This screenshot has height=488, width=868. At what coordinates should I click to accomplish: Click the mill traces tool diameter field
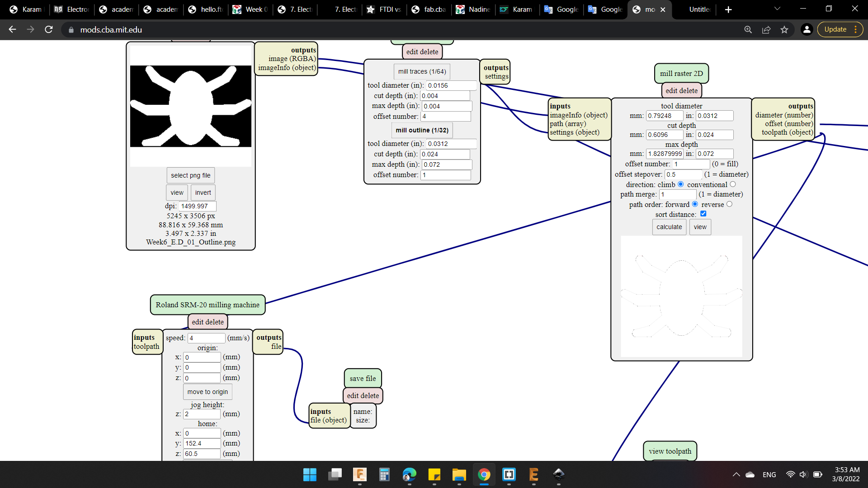pyautogui.click(x=451, y=85)
